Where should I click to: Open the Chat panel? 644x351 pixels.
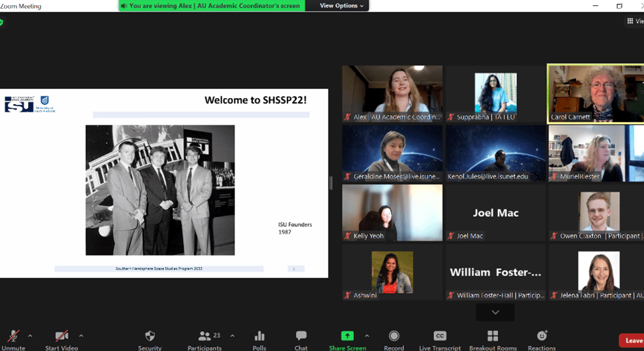tap(301, 336)
